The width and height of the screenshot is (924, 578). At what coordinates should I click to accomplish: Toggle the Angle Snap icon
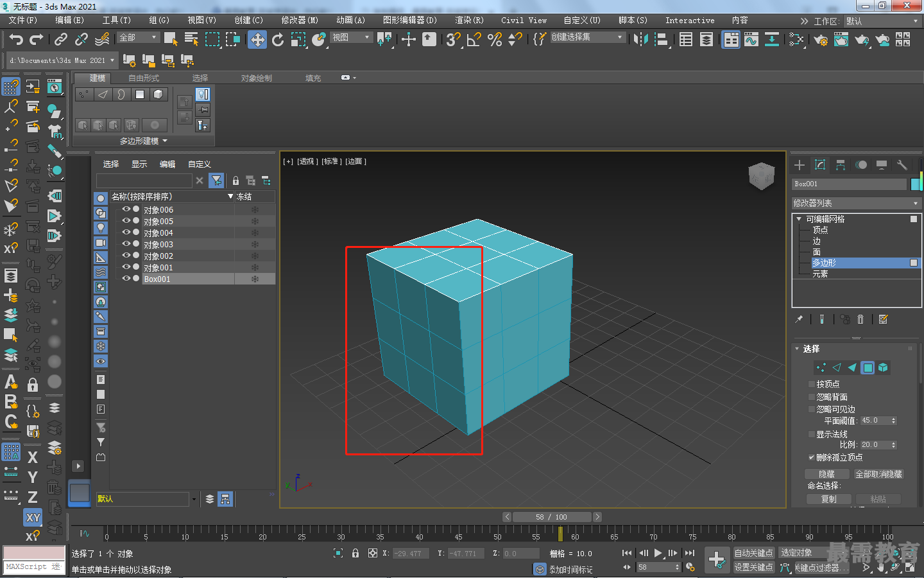(474, 40)
